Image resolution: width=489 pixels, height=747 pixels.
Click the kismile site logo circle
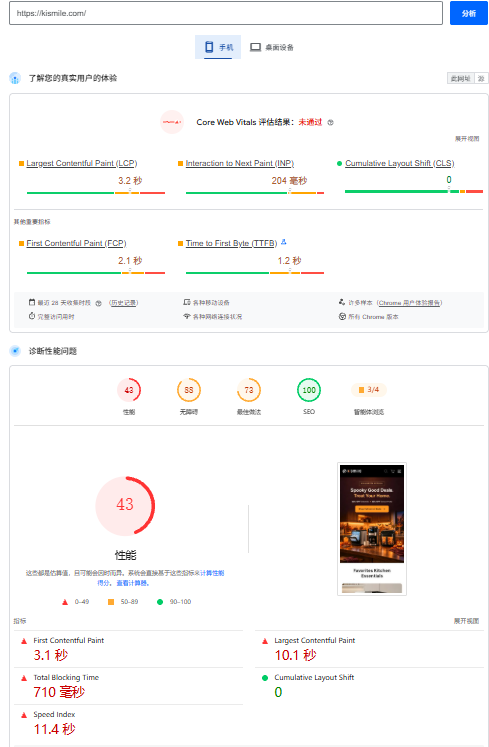click(x=172, y=122)
